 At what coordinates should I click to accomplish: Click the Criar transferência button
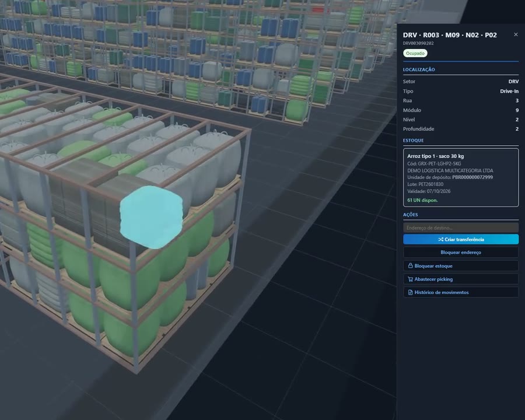pyautogui.click(x=461, y=239)
